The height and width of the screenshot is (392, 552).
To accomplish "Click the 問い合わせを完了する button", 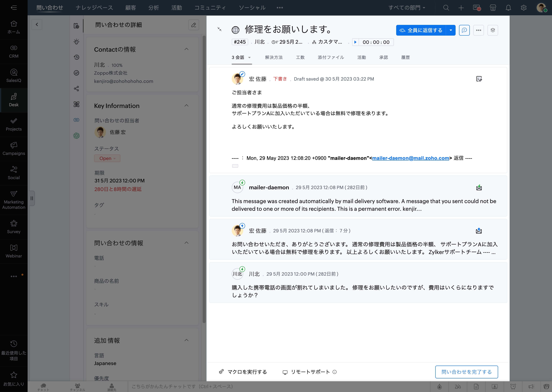I will coord(466,372).
